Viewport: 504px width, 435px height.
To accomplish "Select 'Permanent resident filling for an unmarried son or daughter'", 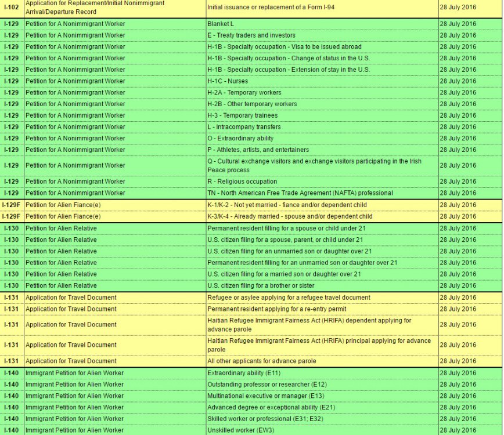I will point(322,263).
